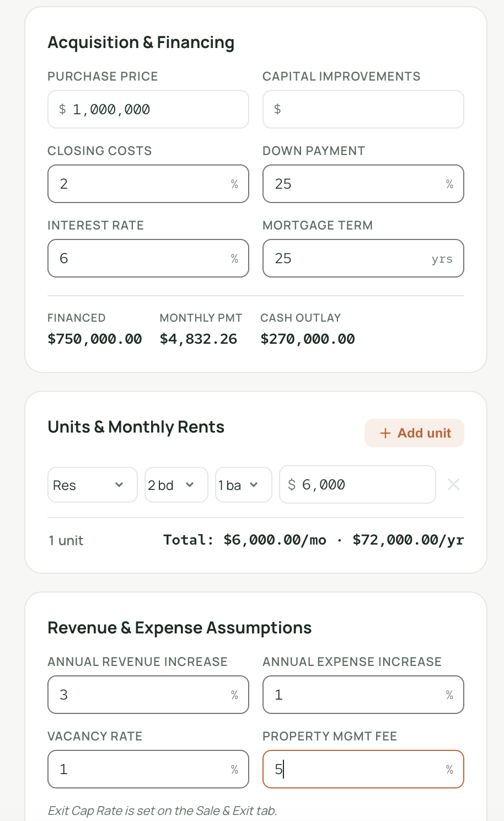This screenshot has width=504, height=821.
Task: Click the Add unit button
Action: tap(414, 433)
